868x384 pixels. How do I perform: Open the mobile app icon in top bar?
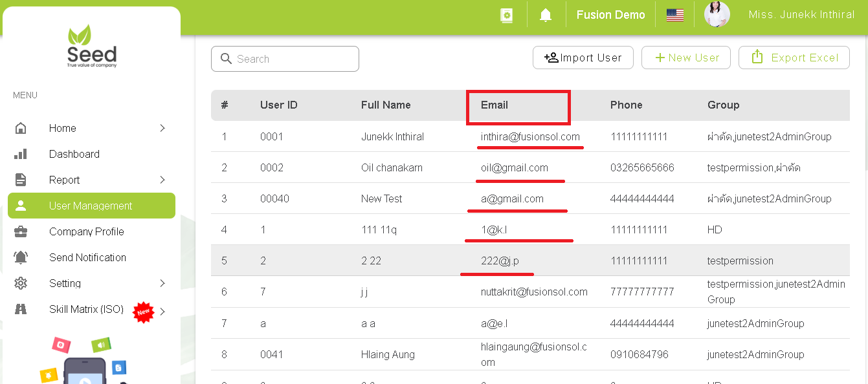coord(507,14)
